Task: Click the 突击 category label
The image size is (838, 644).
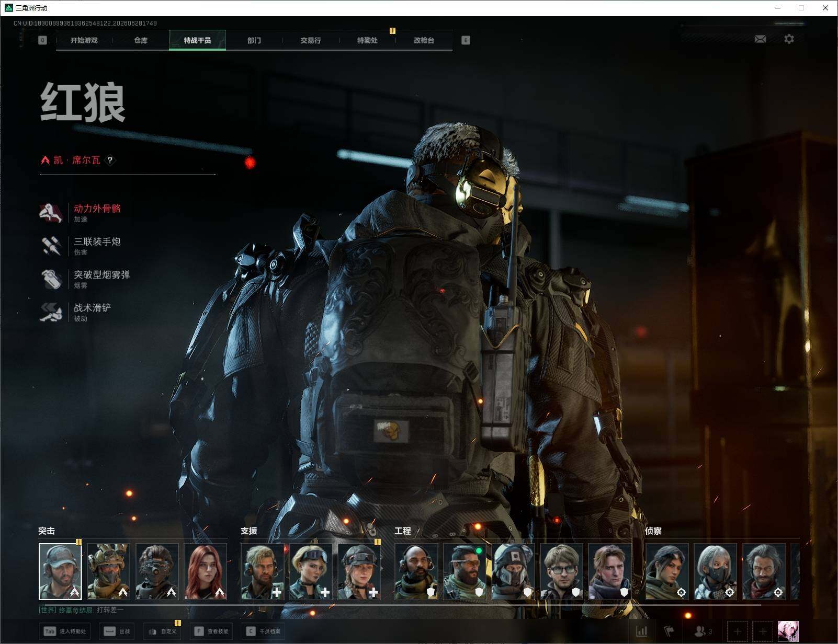Action: coord(47,531)
